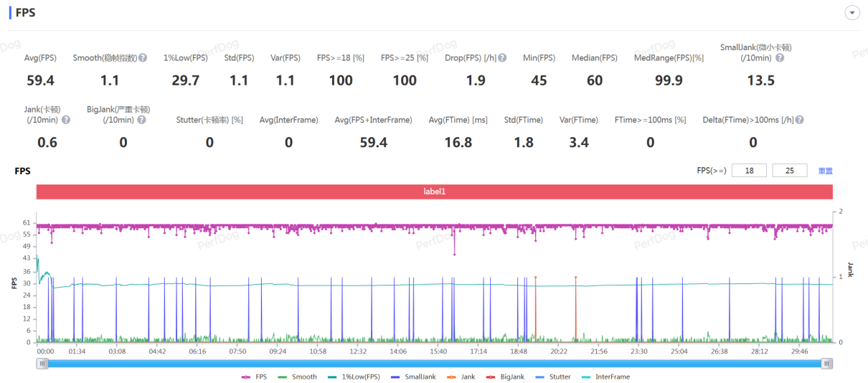Toggle Stutter series in legend

click(x=553, y=377)
